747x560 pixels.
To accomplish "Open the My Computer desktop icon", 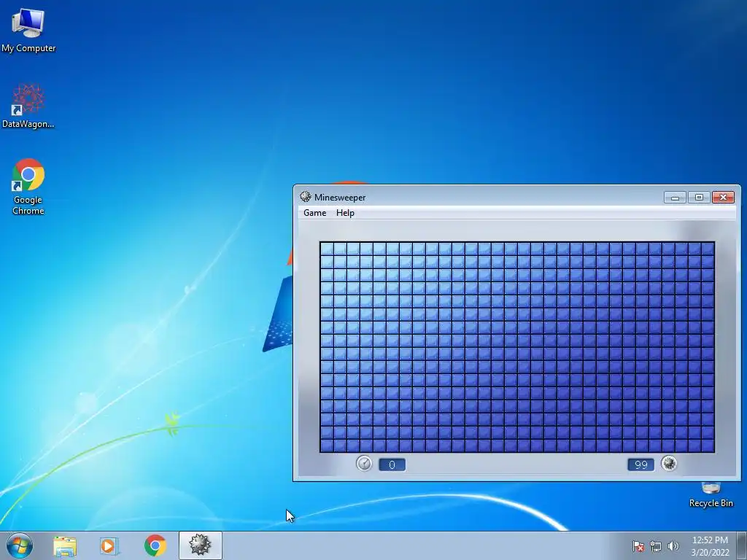I will pyautogui.click(x=28, y=29).
